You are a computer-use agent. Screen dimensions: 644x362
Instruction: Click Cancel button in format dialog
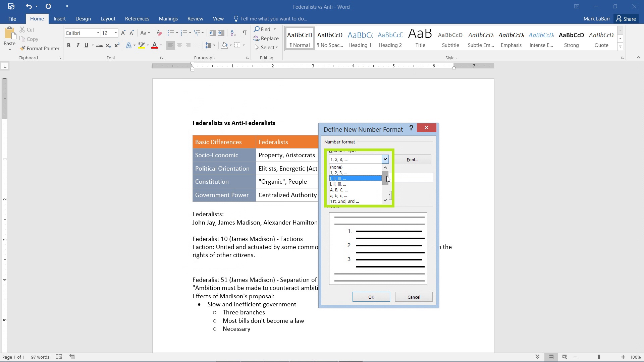point(414,297)
